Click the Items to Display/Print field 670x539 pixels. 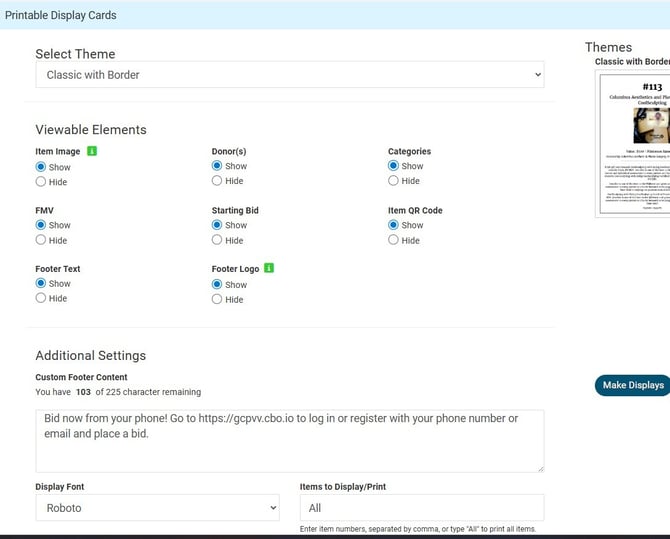coord(421,508)
